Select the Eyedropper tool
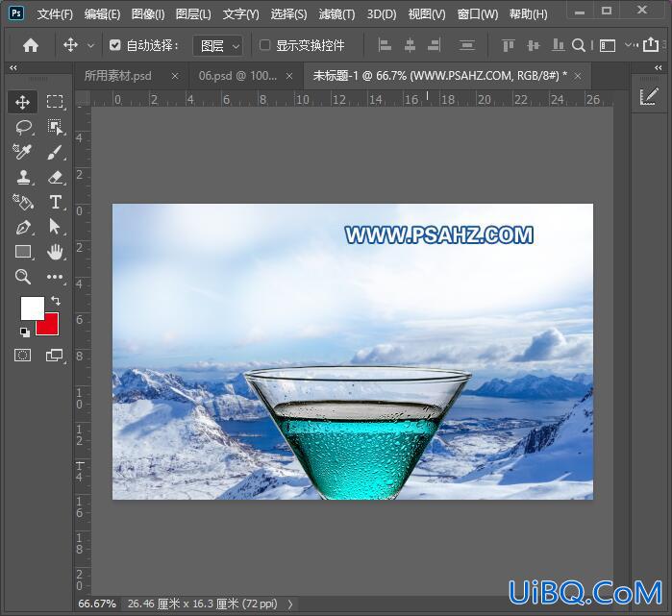The width and height of the screenshot is (672, 616). pos(22,152)
